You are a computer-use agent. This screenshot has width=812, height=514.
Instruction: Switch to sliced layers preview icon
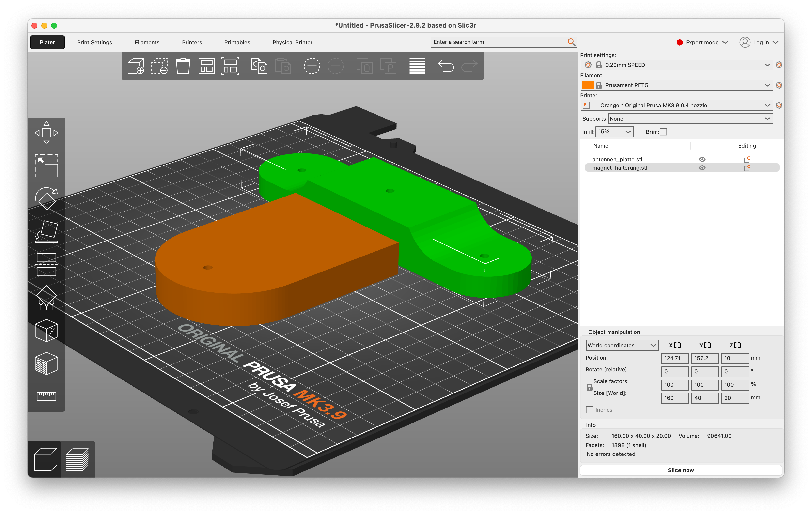(x=77, y=459)
